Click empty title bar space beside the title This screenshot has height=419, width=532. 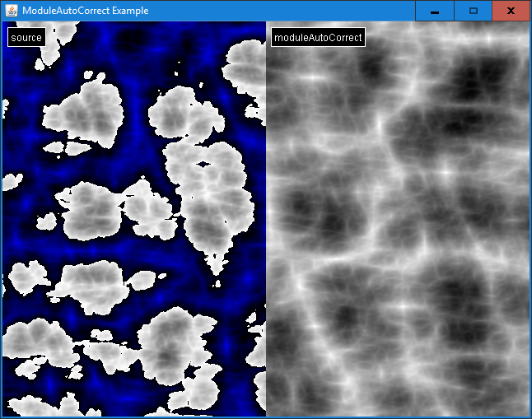280,11
